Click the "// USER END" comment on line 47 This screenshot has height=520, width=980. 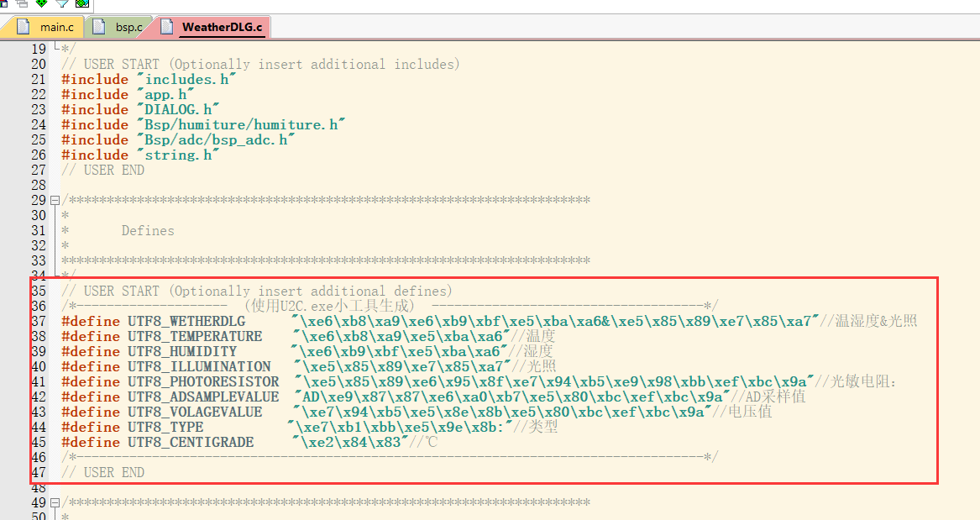tap(102, 473)
